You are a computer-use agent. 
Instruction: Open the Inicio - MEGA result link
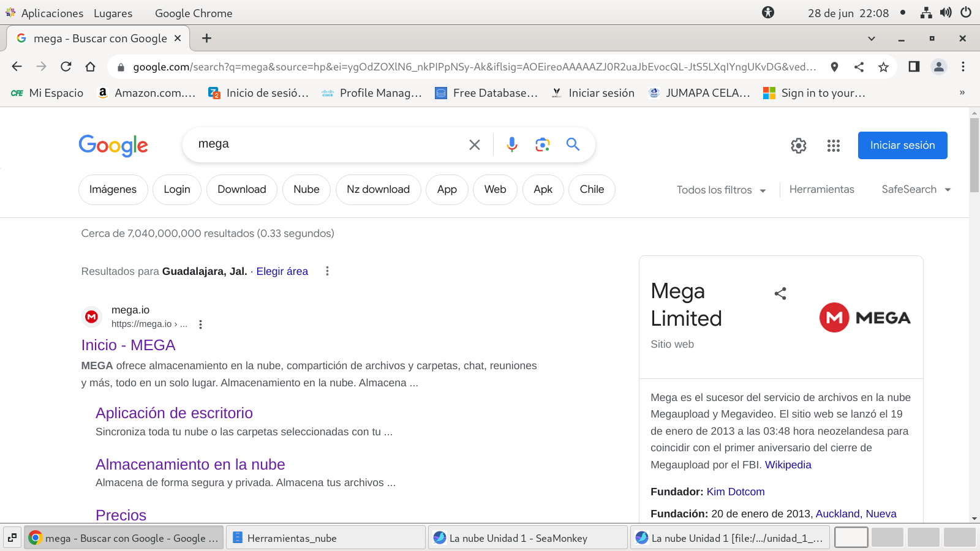pyautogui.click(x=128, y=345)
